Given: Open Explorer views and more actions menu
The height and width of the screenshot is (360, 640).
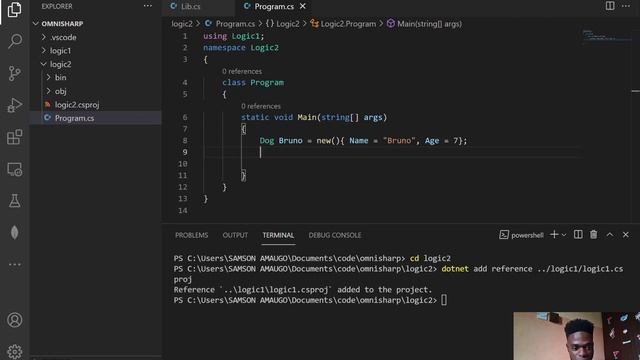Looking at the screenshot, I should [148, 6].
